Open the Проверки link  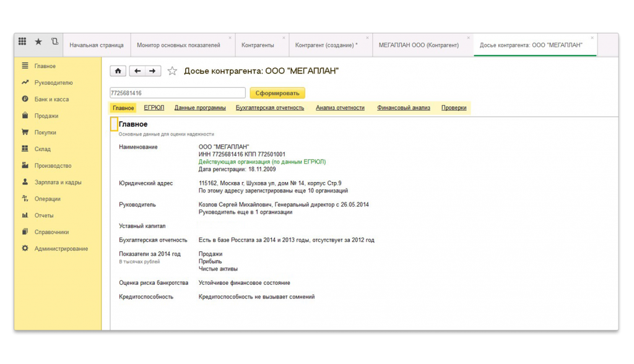454,108
